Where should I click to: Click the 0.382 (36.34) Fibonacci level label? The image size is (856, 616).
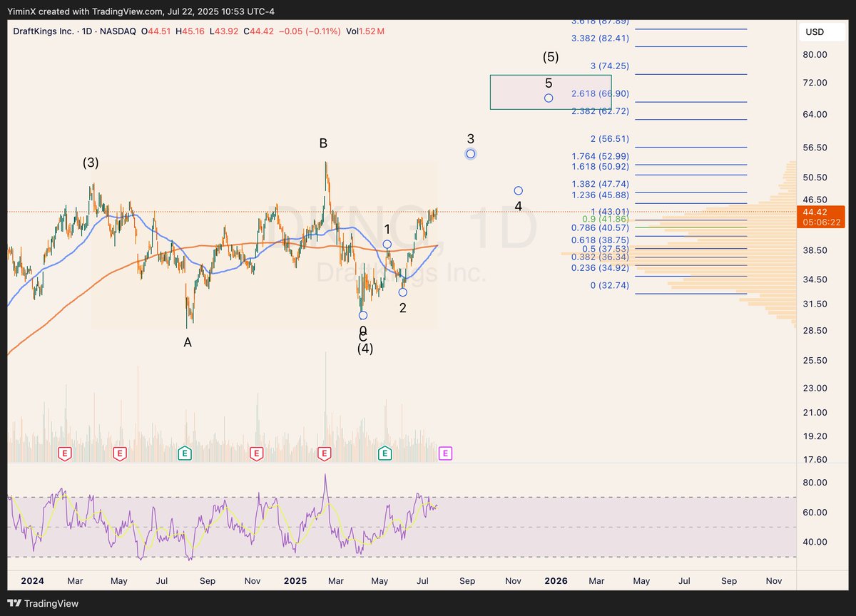click(x=600, y=257)
